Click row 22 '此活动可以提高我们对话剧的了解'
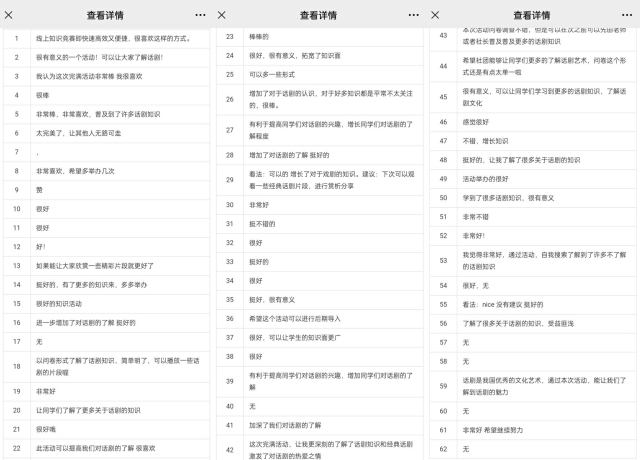The height and width of the screenshot is (460, 640). click(x=96, y=448)
